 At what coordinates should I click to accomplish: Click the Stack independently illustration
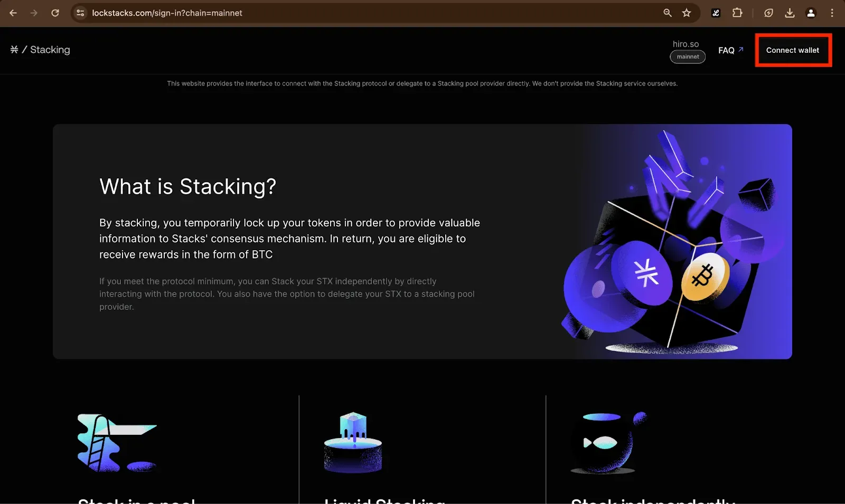(609, 442)
